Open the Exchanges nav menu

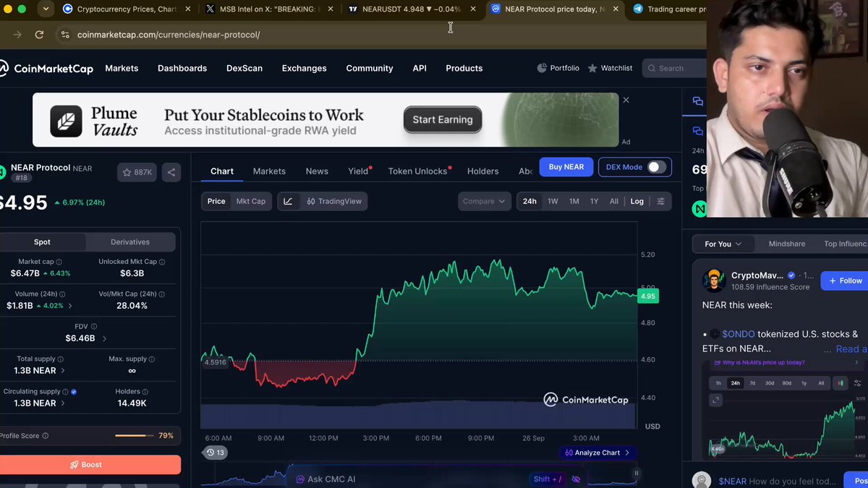304,69
